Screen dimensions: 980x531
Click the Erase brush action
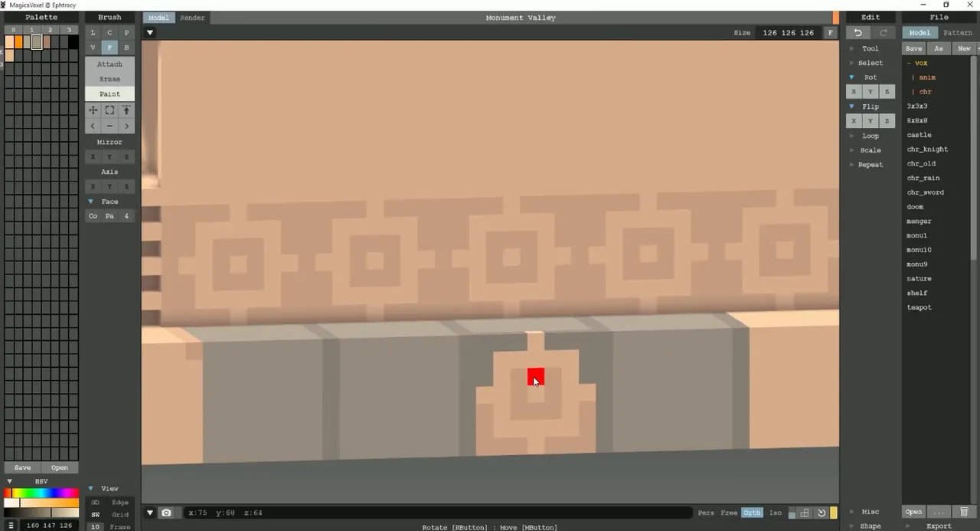[109, 79]
